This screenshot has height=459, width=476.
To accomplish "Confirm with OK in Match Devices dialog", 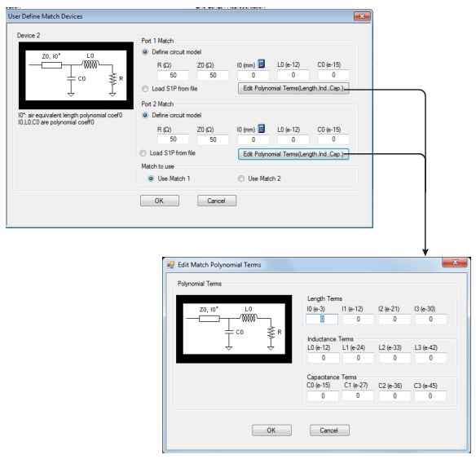I will (x=160, y=201).
